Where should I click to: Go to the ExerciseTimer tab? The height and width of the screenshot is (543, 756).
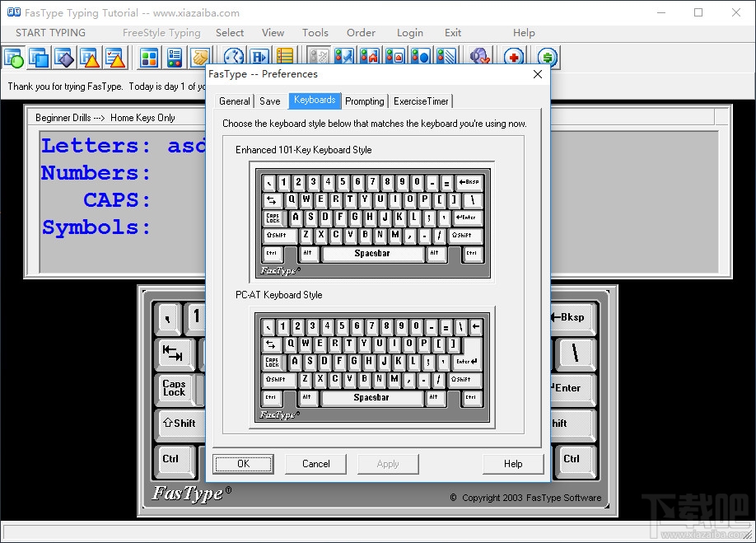click(421, 101)
